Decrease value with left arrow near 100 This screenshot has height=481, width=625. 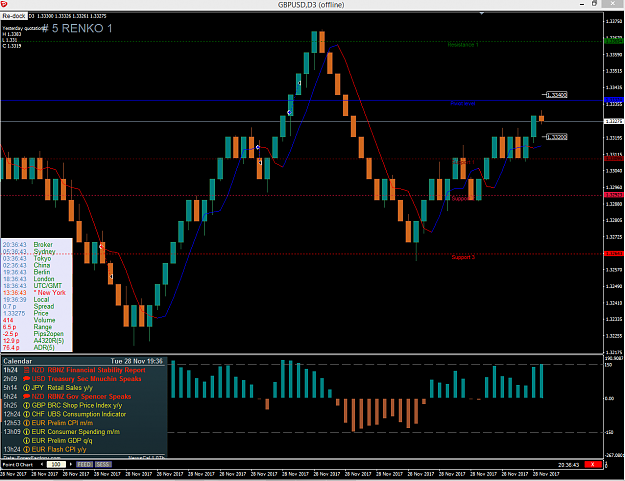click(x=42, y=464)
